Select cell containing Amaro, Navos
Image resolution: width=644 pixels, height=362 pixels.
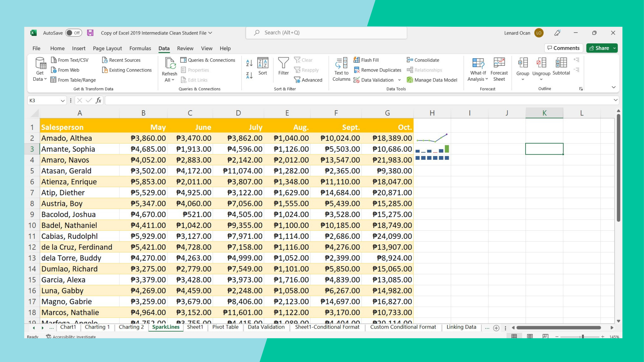coord(79,160)
